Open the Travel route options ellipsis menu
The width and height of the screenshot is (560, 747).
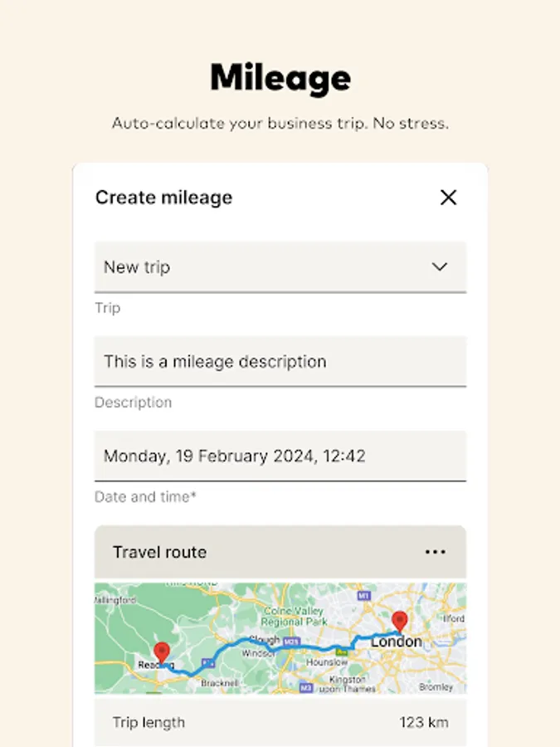tap(436, 552)
